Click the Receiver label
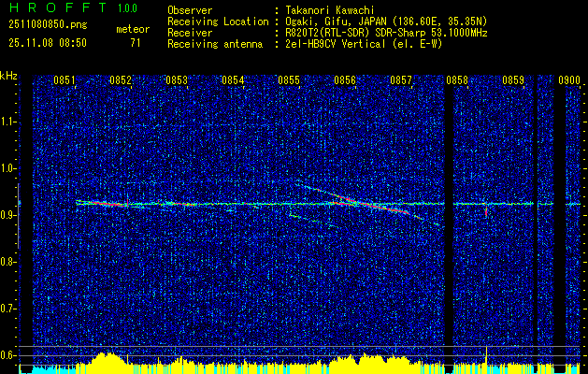588x374 pixels. tap(190, 33)
